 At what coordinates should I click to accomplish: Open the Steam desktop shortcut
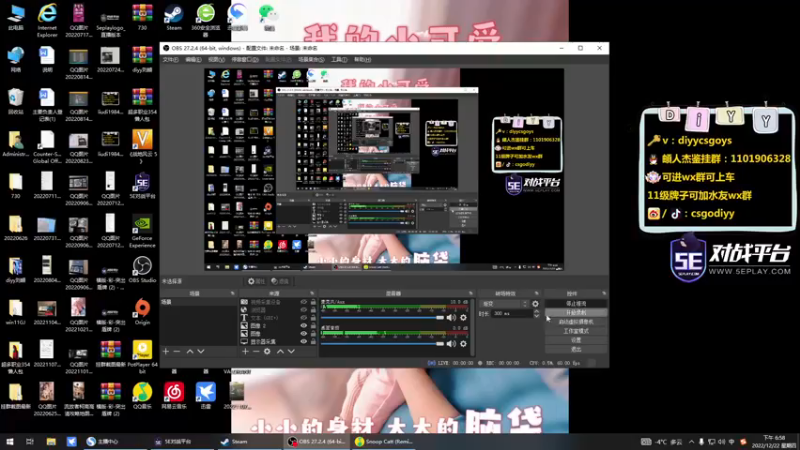click(174, 18)
